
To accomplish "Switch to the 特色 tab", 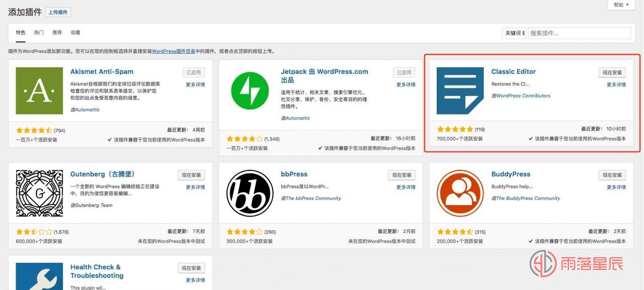I will tap(21, 32).
